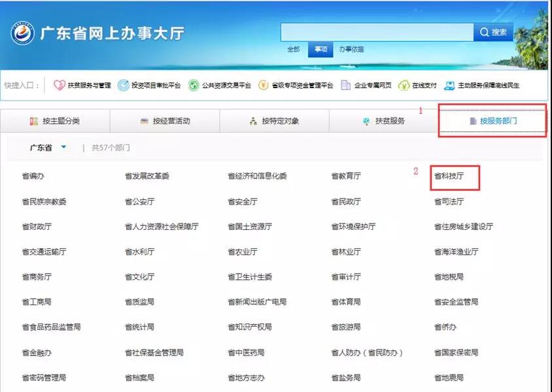Switch to the 按特定对象 tab
The height and width of the screenshot is (392, 552).
(274, 122)
